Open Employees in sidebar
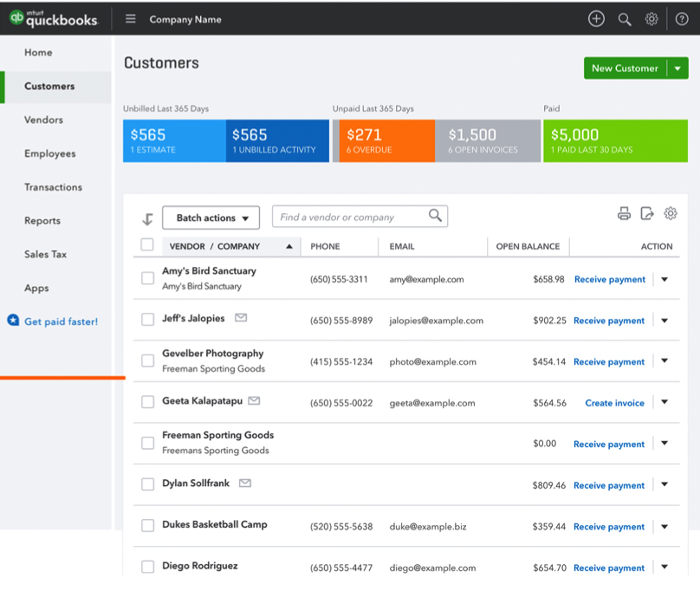 tap(50, 153)
